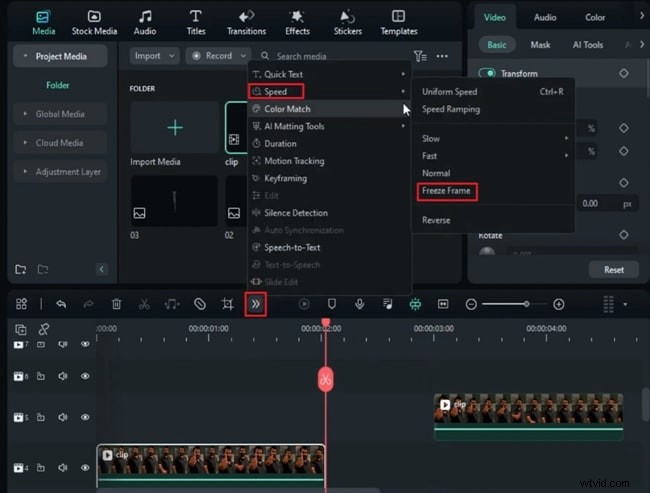Image resolution: width=650 pixels, height=493 pixels.
Task: Open the Record dropdown
Action: [x=218, y=56]
